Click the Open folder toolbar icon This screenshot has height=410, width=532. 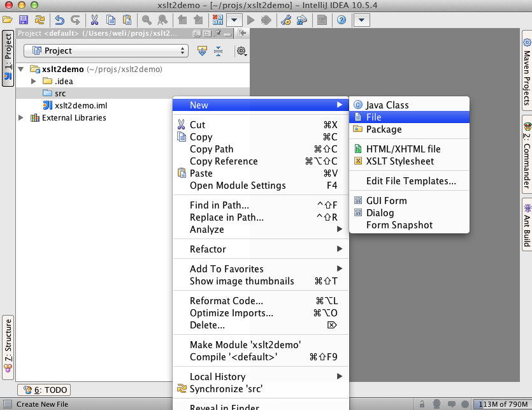(7, 20)
